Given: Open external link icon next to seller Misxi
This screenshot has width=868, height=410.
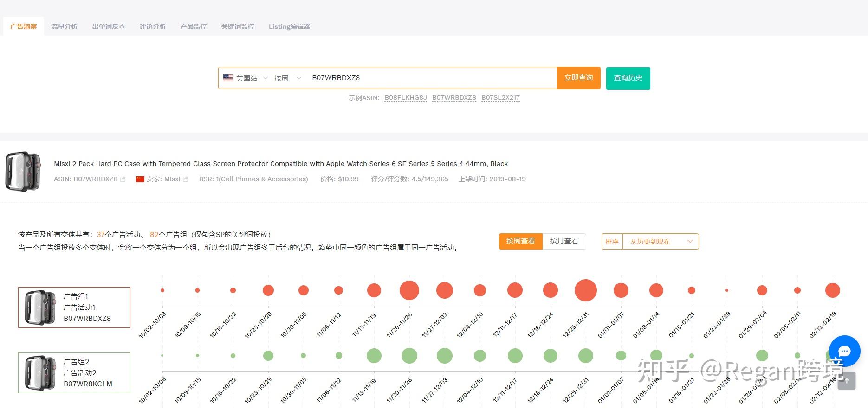Looking at the screenshot, I should click(x=186, y=179).
